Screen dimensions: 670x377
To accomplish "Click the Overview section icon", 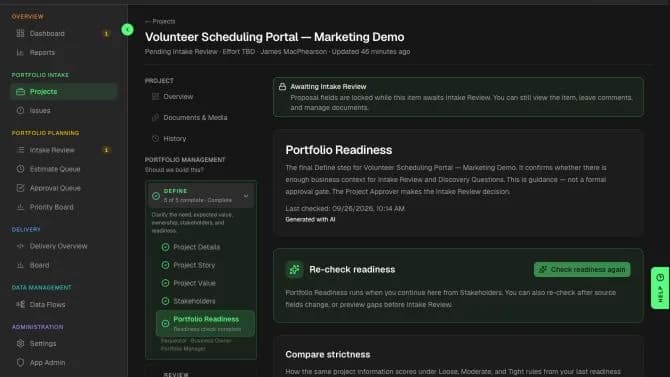I will pos(156,97).
